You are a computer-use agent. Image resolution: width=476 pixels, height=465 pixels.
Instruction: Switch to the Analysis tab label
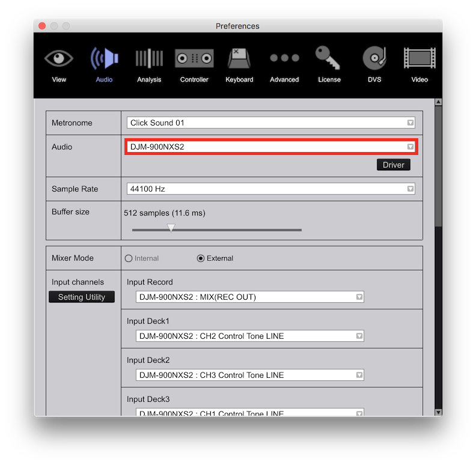149,79
